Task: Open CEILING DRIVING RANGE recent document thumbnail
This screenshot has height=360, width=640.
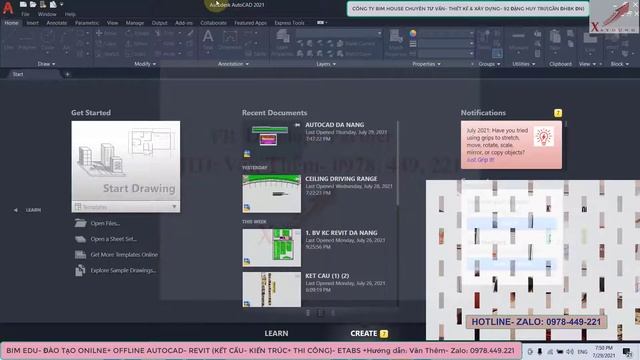Action: click(x=271, y=194)
